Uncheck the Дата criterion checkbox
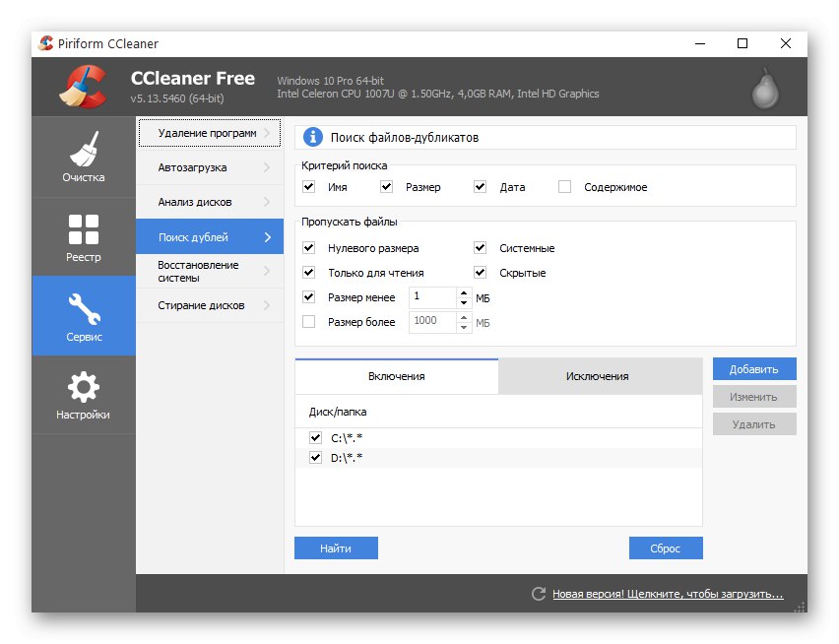This screenshot has width=839, height=644. pyautogui.click(x=480, y=187)
